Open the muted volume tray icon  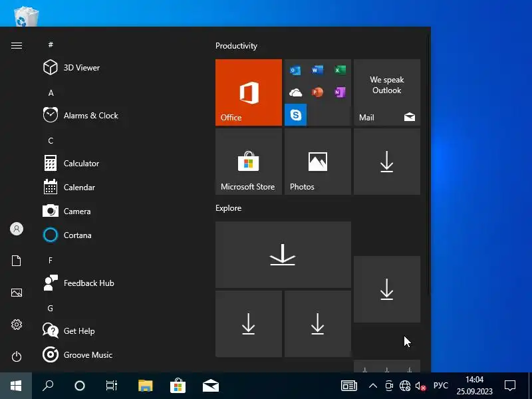coord(420,386)
